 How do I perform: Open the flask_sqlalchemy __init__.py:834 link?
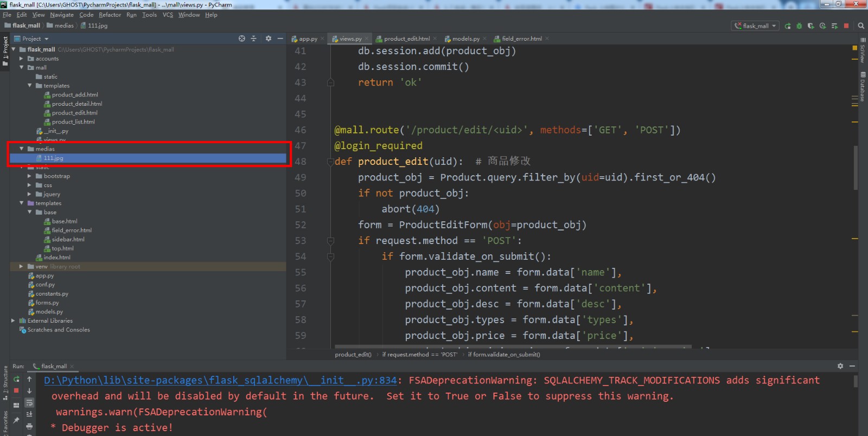[x=220, y=380]
